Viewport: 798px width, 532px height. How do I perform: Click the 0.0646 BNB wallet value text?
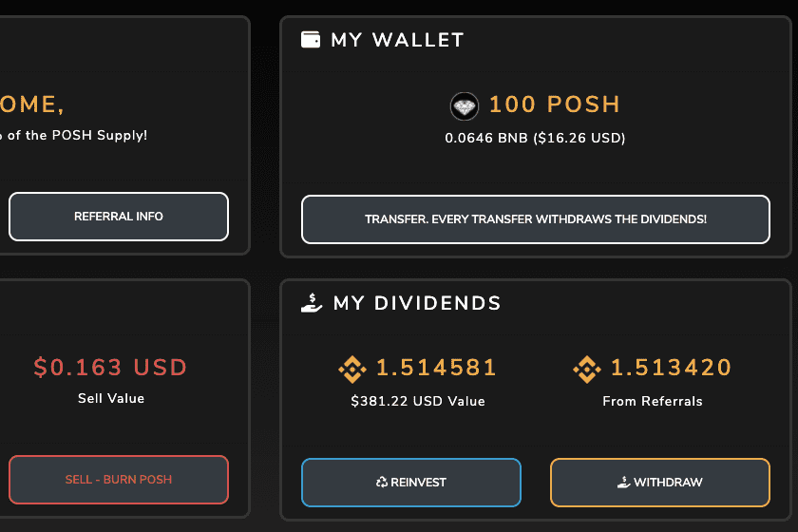[x=535, y=138]
